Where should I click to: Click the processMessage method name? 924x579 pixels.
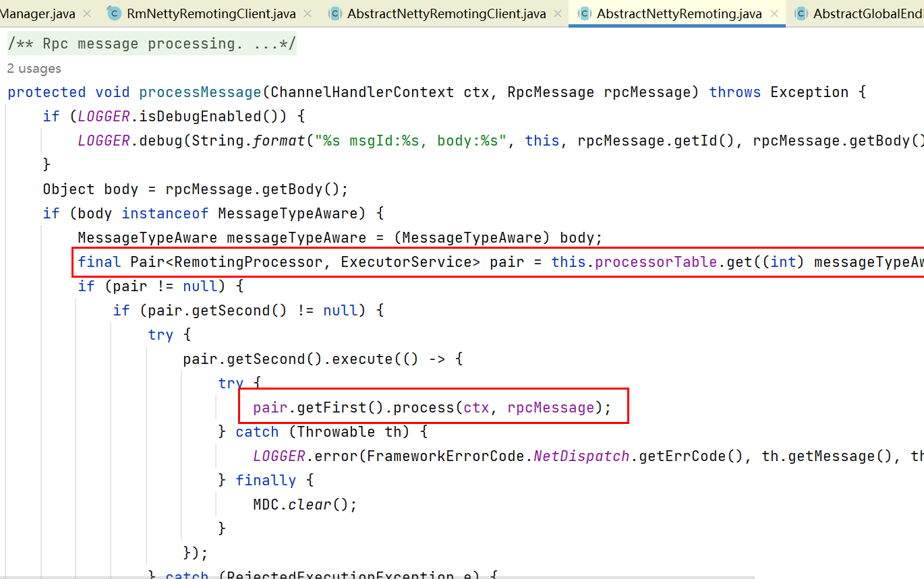coord(200,92)
